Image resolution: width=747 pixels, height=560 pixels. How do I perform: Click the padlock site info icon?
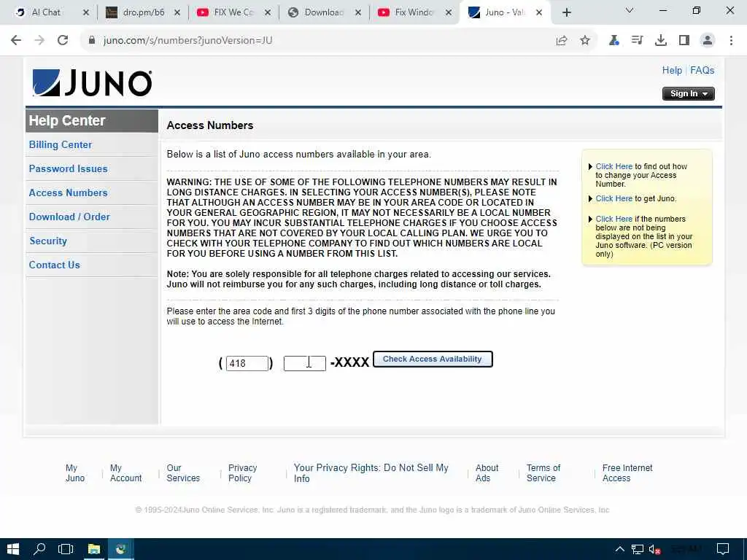(x=92, y=41)
